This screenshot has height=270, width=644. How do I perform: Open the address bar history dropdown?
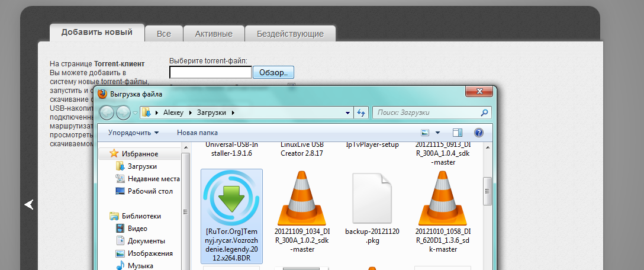[x=348, y=112]
